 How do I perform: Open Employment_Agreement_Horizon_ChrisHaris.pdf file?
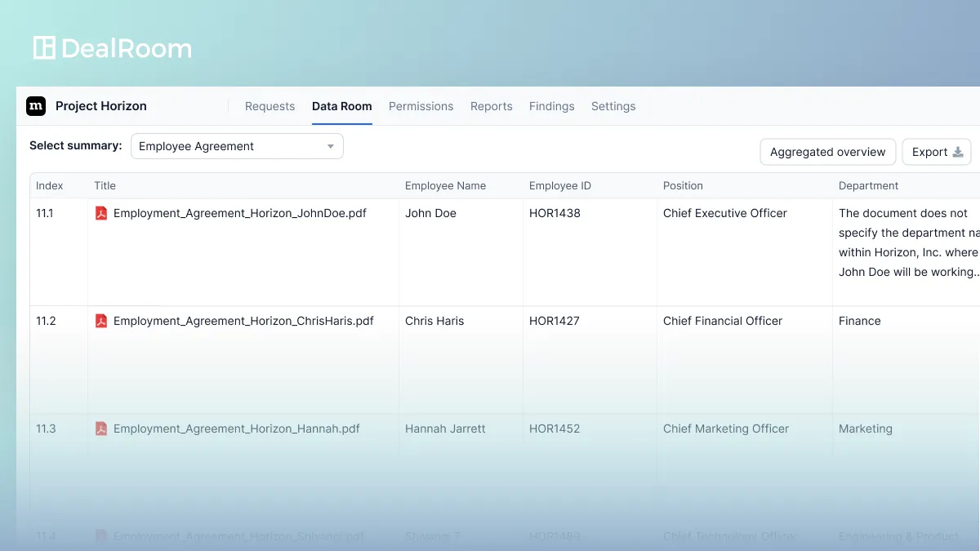pyautogui.click(x=243, y=321)
